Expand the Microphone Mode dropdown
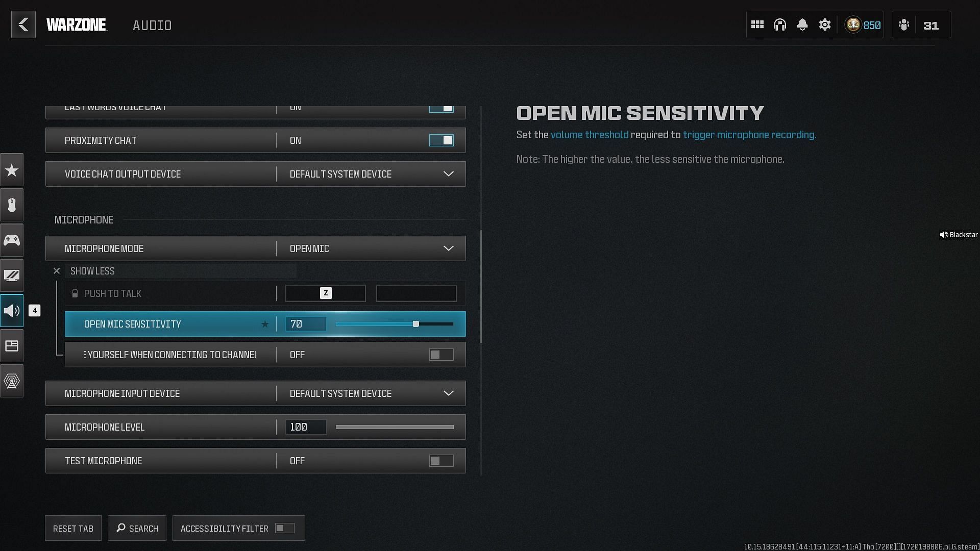The image size is (980, 551). (x=448, y=248)
